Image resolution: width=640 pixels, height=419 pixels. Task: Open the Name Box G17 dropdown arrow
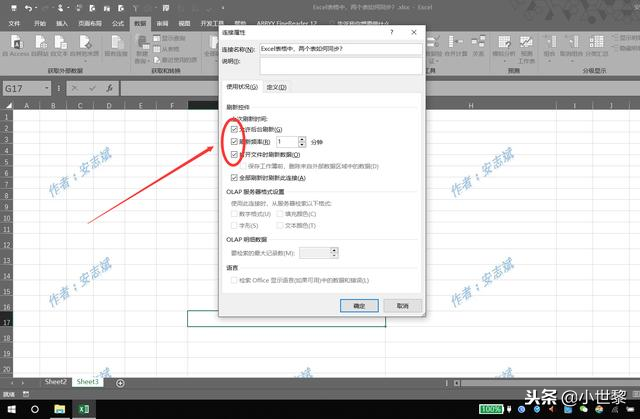pos(47,88)
